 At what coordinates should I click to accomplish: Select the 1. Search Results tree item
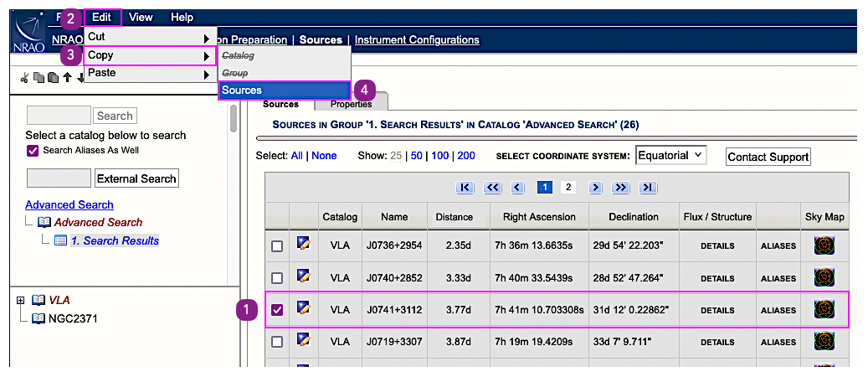(115, 240)
